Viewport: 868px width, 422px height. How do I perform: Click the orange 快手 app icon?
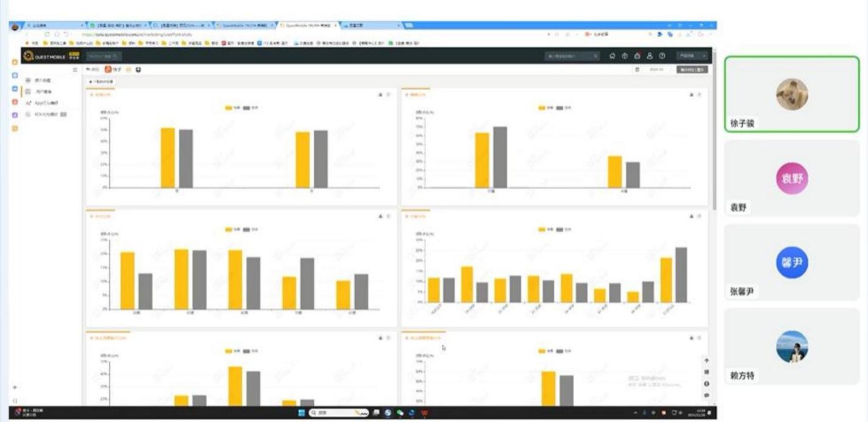(109, 70)
